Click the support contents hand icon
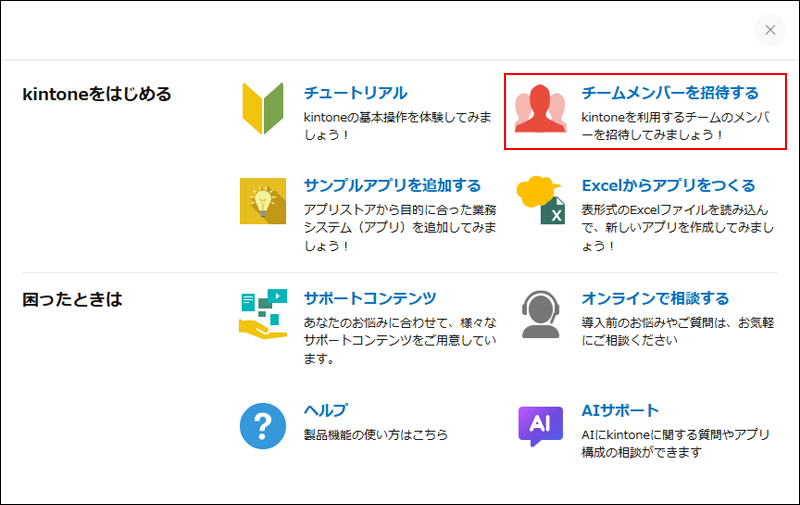800x505 pixels. point(263,314)
